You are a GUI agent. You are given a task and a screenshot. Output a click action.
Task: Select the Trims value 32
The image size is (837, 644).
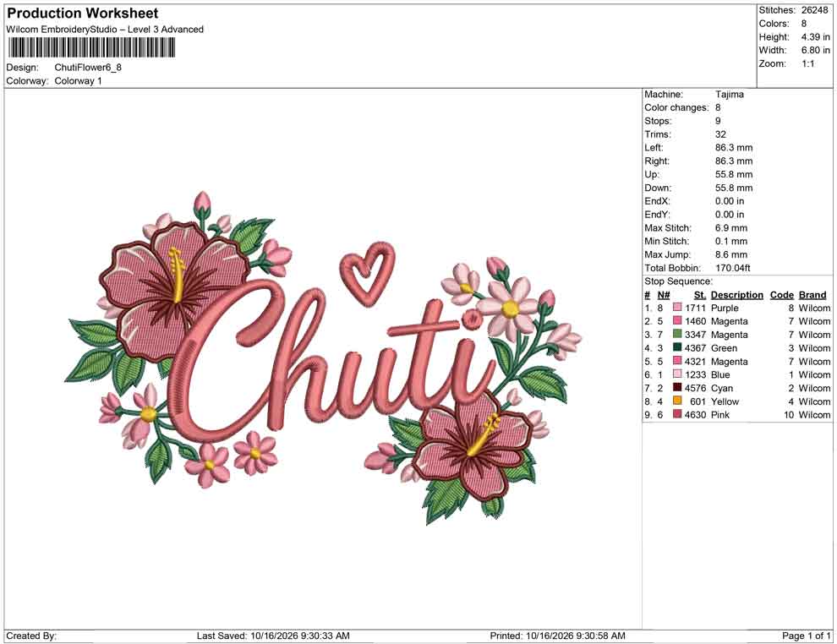tap(720, 134)
